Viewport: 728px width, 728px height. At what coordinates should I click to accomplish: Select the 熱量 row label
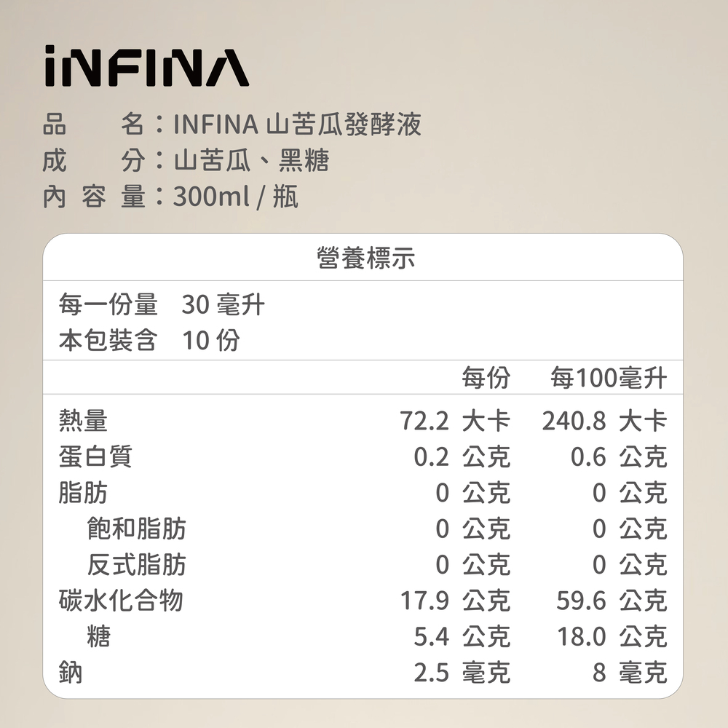click(83, 420)
